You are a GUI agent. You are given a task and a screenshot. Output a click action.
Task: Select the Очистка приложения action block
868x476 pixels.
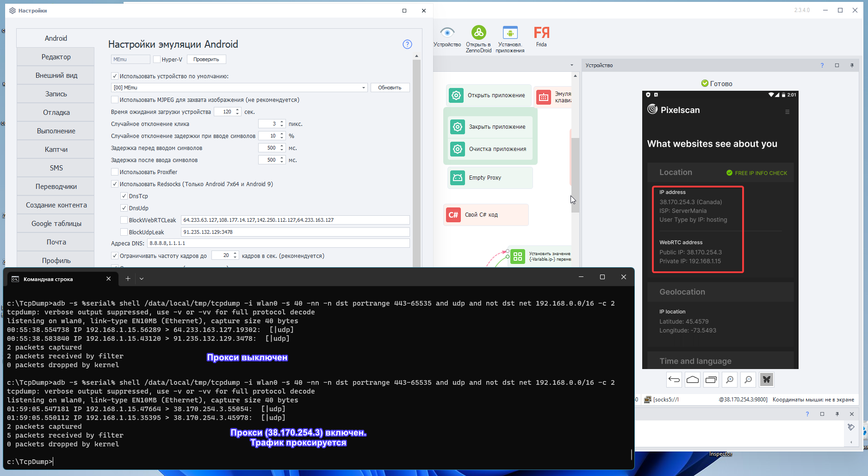click(x=490, y=149)
